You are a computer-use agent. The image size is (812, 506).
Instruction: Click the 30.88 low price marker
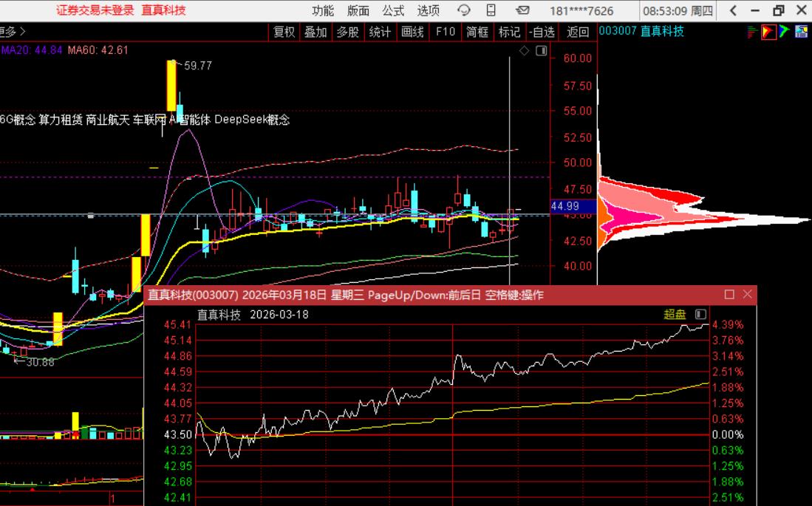40,363
